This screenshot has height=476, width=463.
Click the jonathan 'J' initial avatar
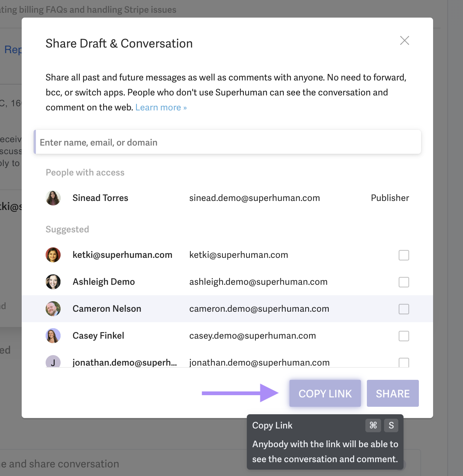[53, 362]
